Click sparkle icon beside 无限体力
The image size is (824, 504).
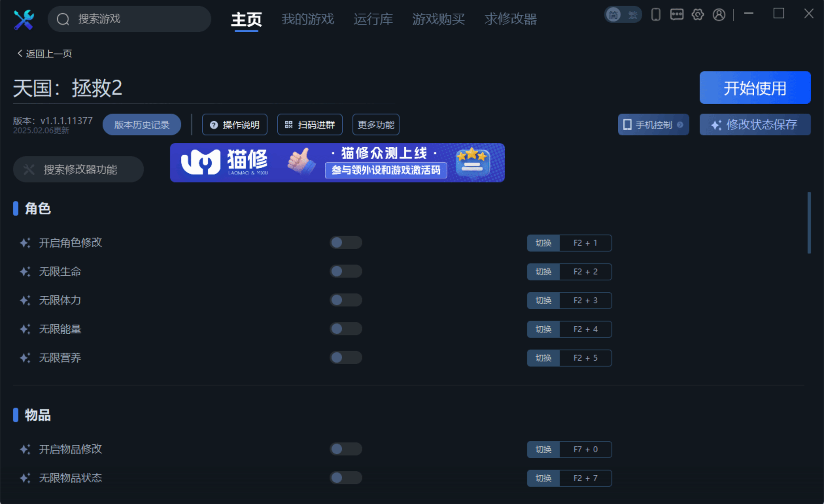click(25, 300)
